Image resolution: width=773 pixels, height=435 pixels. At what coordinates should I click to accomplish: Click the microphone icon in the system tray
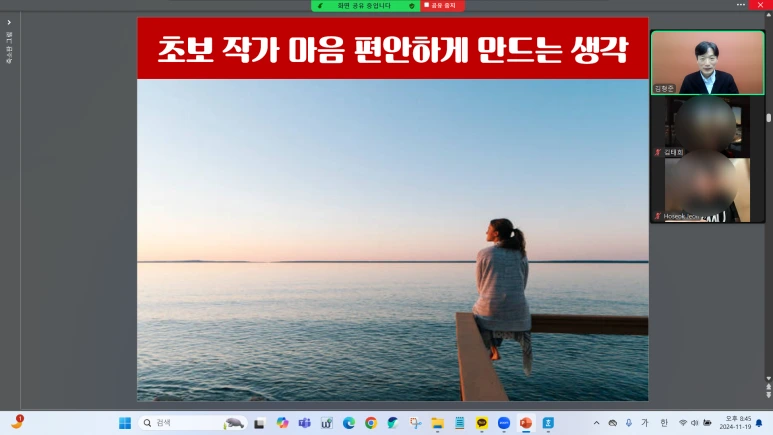click(x=629, y=423)
